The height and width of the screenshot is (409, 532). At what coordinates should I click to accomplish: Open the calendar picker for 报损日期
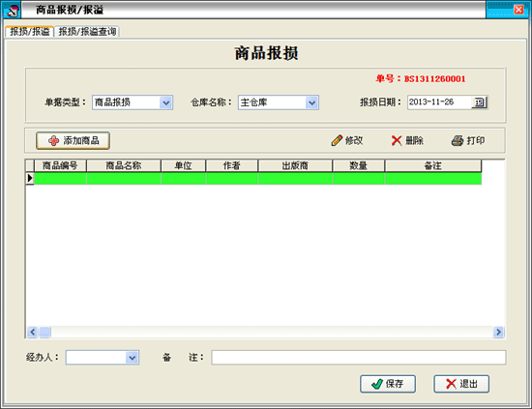[x=479, y=102]
